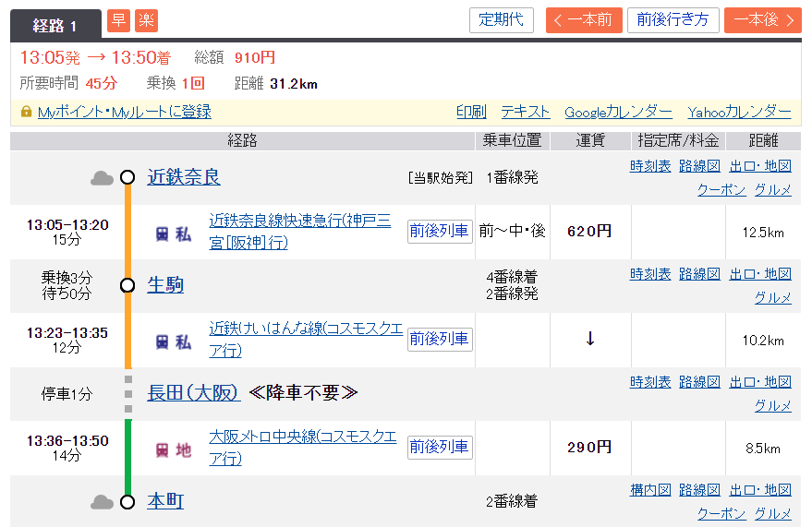Click the weather cloud icon beside 近鉄奈良
Screen dimensions: 812x527
102,178
